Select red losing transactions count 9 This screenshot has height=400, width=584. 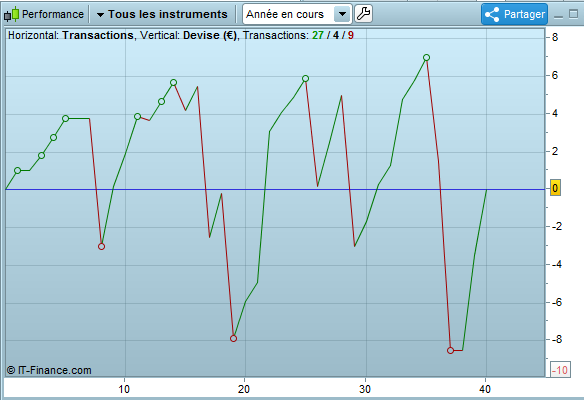[350, 35]
